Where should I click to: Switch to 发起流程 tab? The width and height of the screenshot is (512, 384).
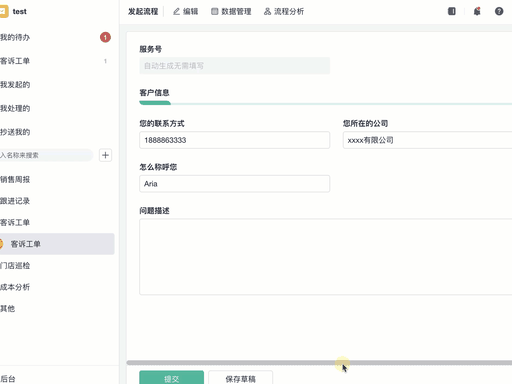point(143,12)
